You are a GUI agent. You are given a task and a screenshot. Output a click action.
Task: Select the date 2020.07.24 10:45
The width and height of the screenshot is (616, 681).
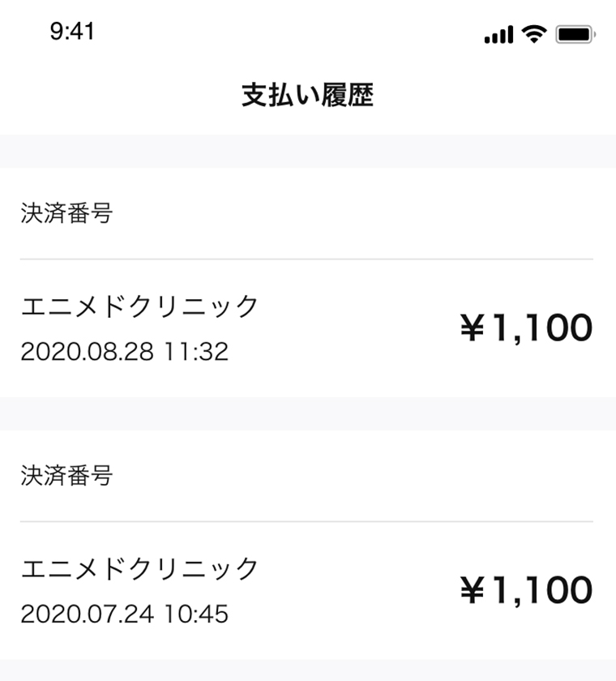[124, 614]
